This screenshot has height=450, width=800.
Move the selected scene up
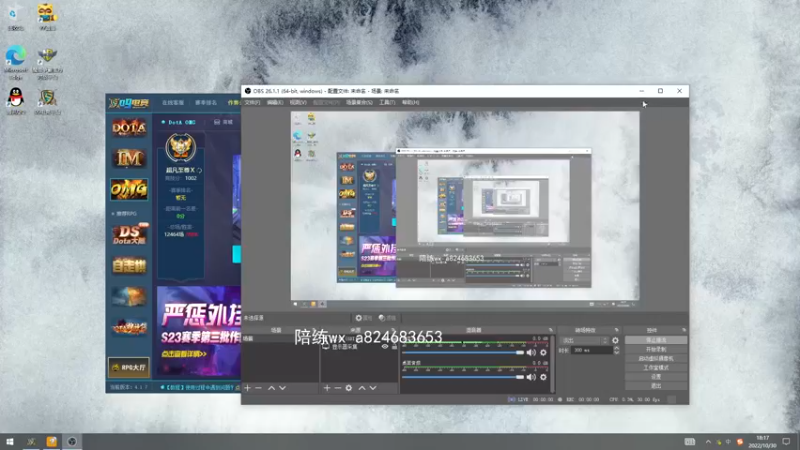tap(271, 388)
